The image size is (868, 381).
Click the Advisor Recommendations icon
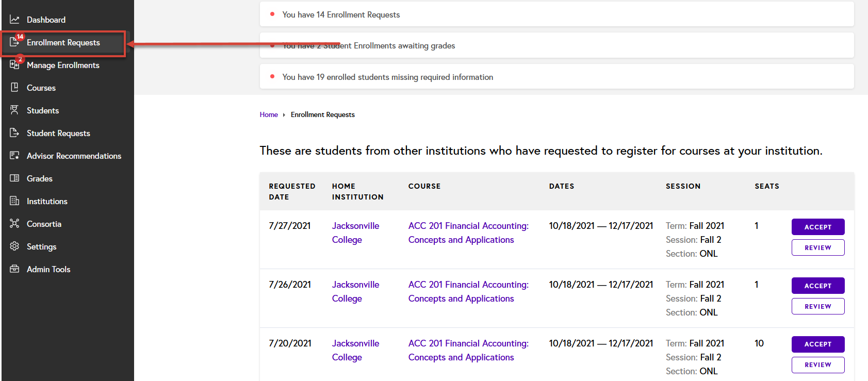(14, 156)
